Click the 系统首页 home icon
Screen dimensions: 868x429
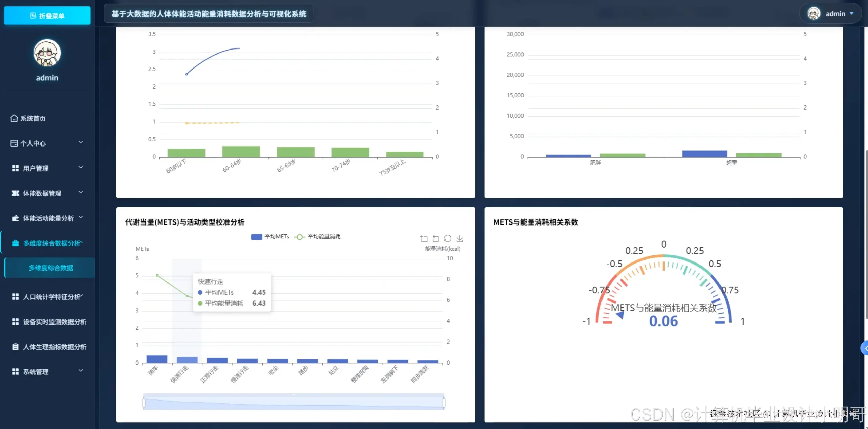pos(14,118)
